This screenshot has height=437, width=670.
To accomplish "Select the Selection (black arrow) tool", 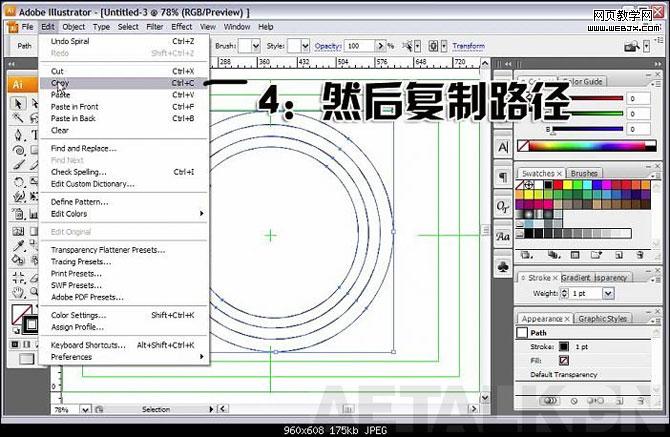I will [x=18, y=103].
